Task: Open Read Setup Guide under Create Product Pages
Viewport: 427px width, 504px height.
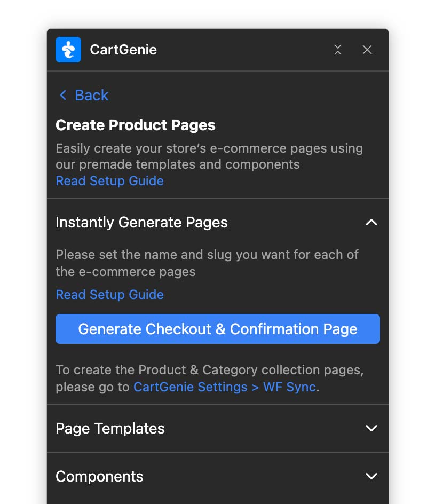Action: [x=110, y=181]
